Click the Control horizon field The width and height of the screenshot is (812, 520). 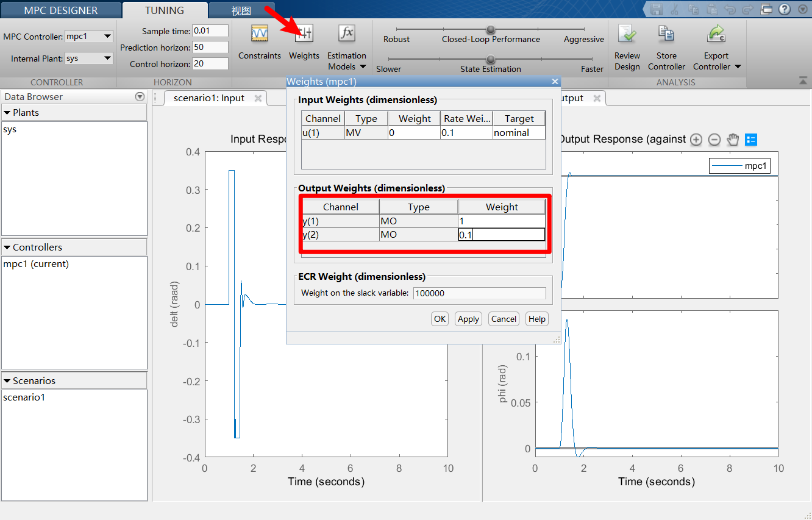(210, 63)
